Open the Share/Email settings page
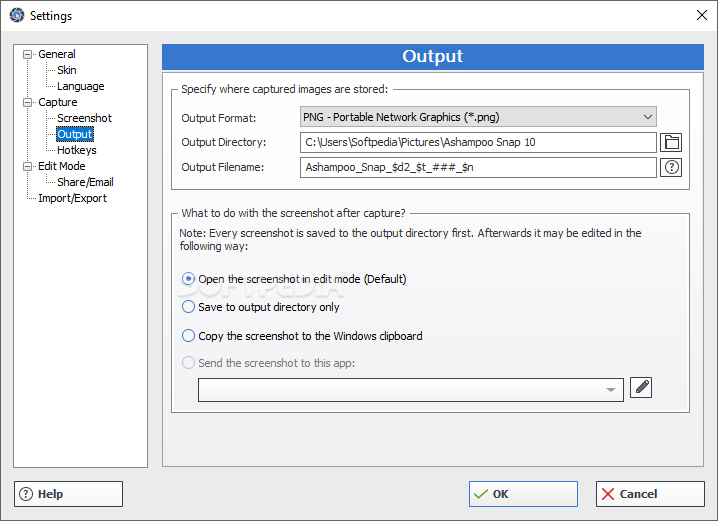The height and width of the screenshot is (521, 718). 85,182
